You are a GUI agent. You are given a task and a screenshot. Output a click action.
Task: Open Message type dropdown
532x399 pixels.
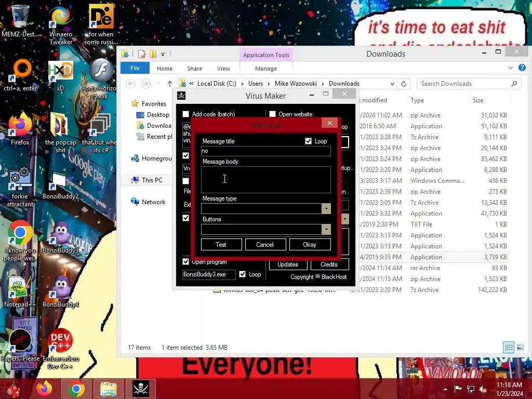326,209
